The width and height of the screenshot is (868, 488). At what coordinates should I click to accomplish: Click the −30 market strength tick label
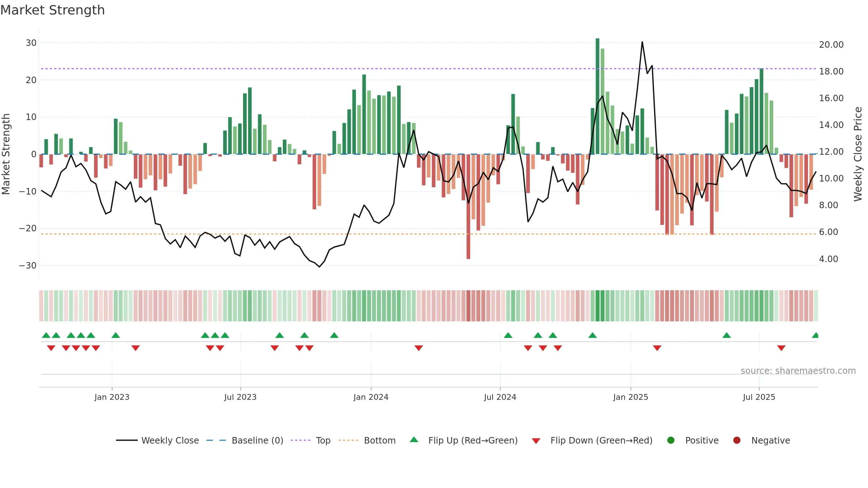click(x=28, y=265)
